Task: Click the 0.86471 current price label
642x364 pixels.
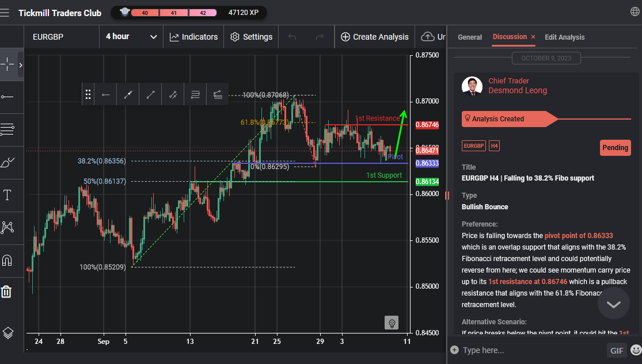Action: click(427, 151)
